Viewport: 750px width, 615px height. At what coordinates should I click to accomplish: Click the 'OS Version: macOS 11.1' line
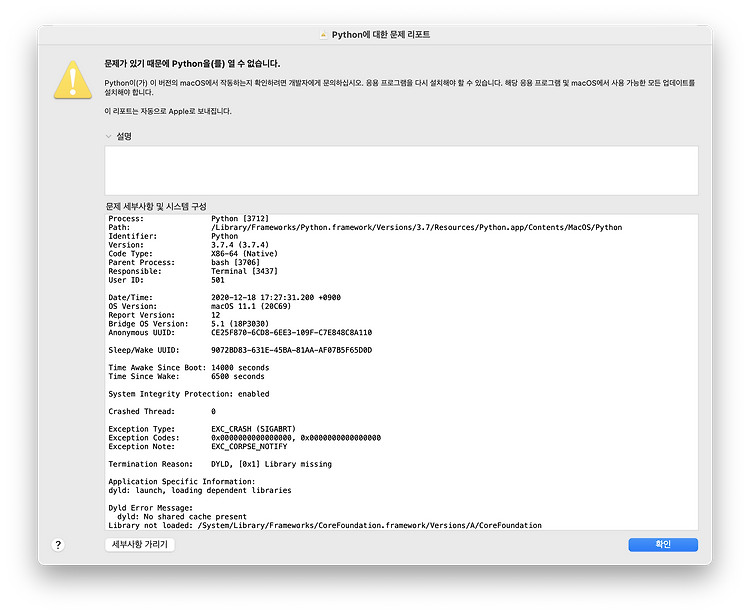point(199,306)
